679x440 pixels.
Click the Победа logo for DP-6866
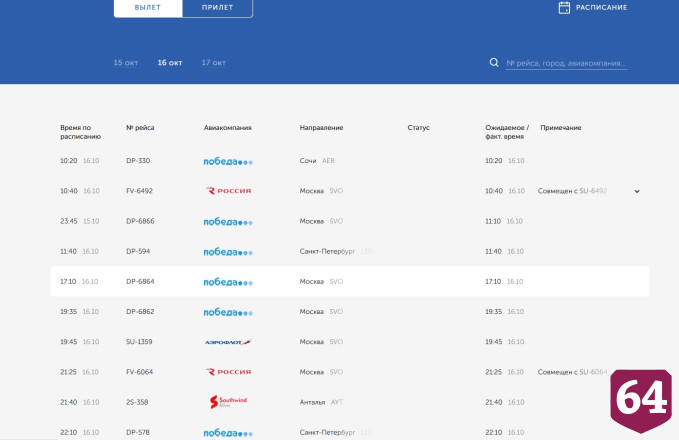pos(228,222)
